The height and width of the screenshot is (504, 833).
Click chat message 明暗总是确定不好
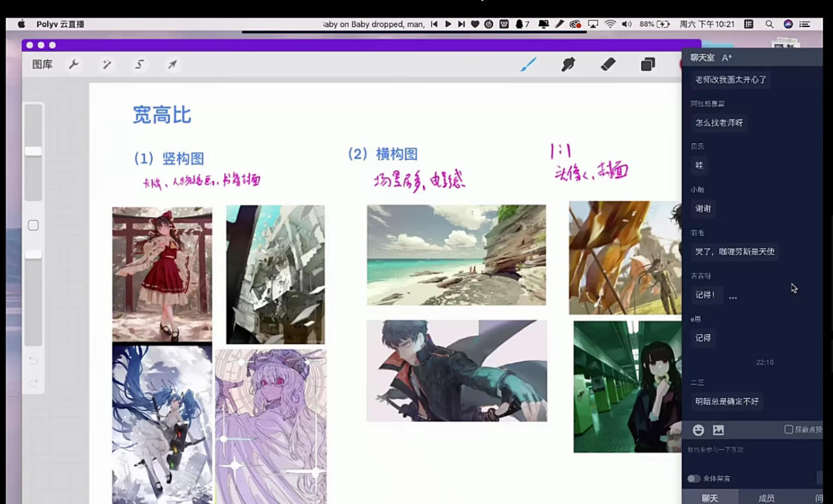pyautogui.click(x=727, y=401)
